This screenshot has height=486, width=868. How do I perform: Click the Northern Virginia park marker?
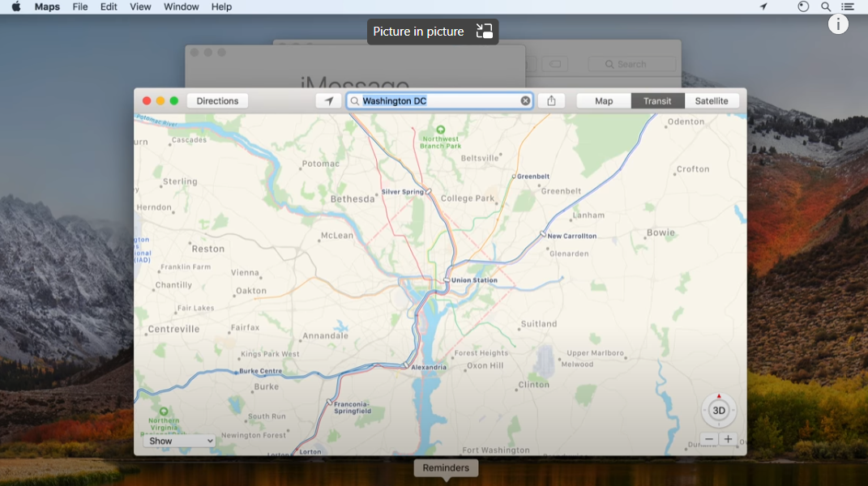(164, 411)
